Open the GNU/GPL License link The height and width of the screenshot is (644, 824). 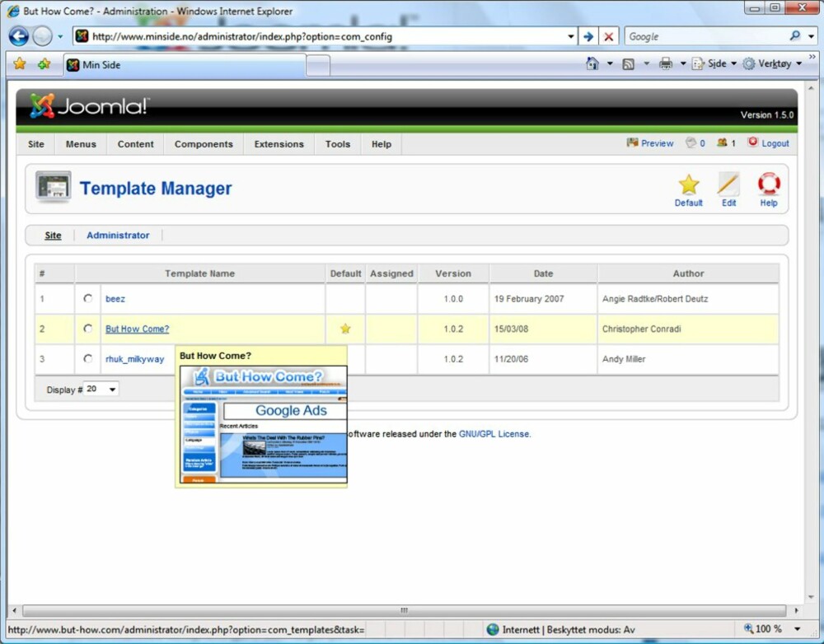494,434
